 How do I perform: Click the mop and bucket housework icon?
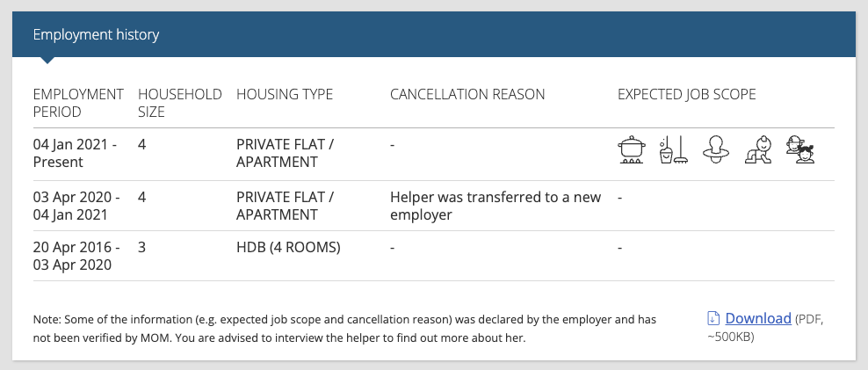coord(674,150)
